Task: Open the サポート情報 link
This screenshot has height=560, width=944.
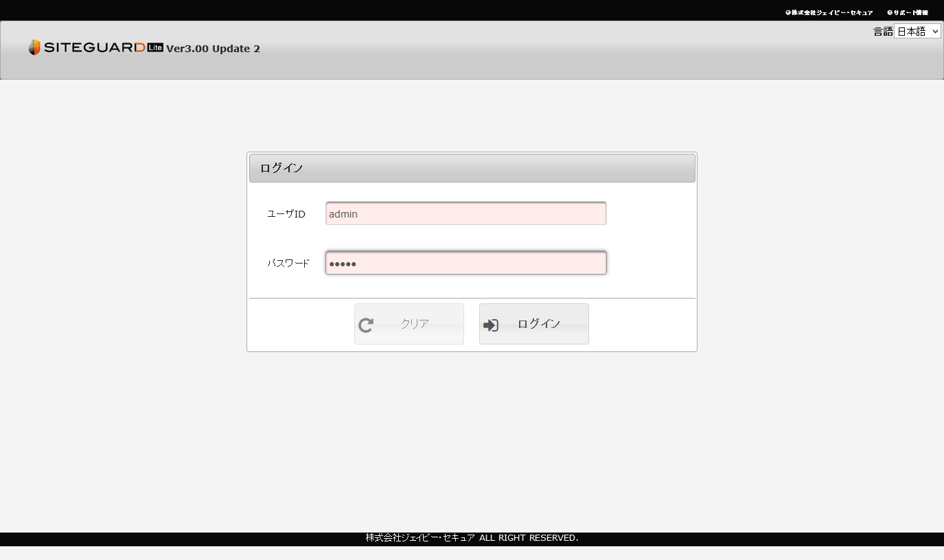Action: [908, 12]
